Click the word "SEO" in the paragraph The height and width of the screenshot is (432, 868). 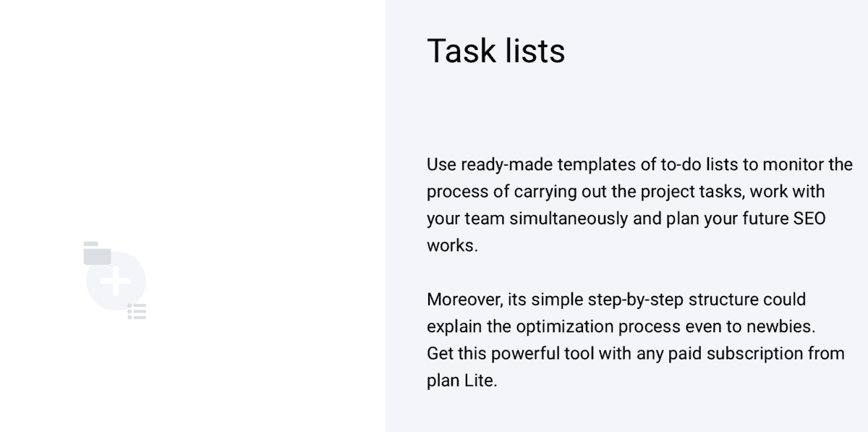809,219
